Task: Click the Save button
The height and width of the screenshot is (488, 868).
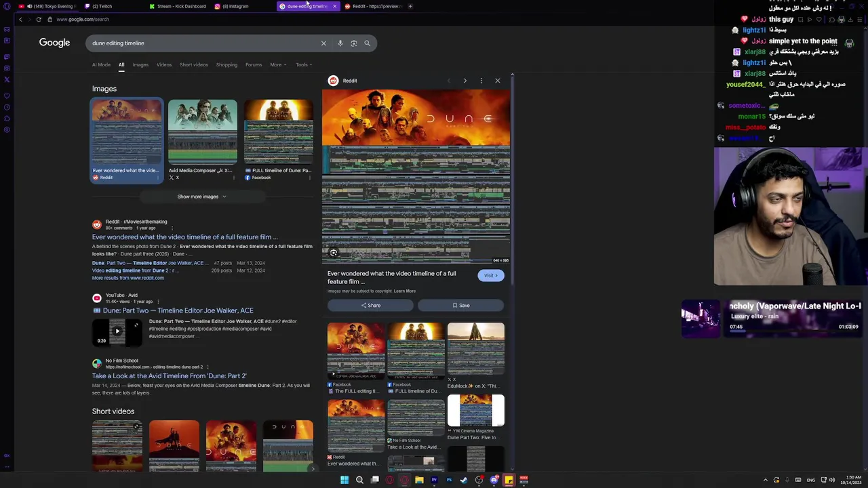Action: (x=461, y=306)
